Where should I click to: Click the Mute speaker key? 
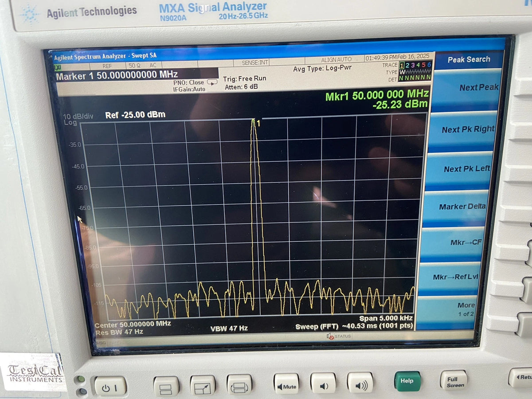tap(286, 384)
